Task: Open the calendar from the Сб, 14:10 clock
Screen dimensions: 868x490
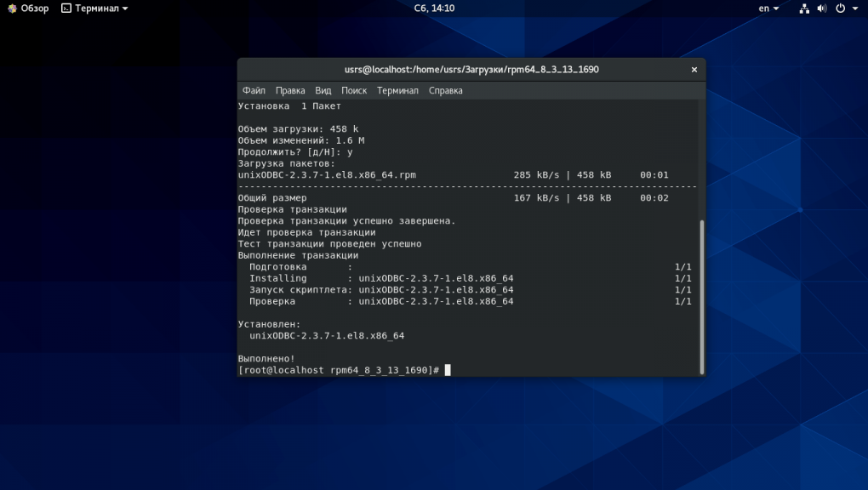Action: click(x=434, y=9)
